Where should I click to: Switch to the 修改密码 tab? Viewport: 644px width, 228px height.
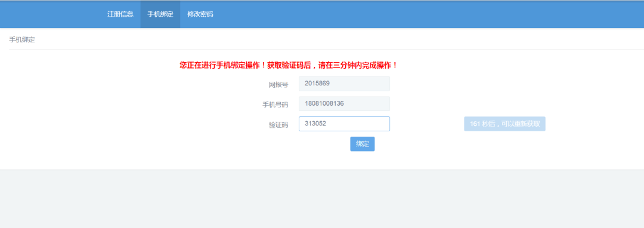click(x=200, y=14)
